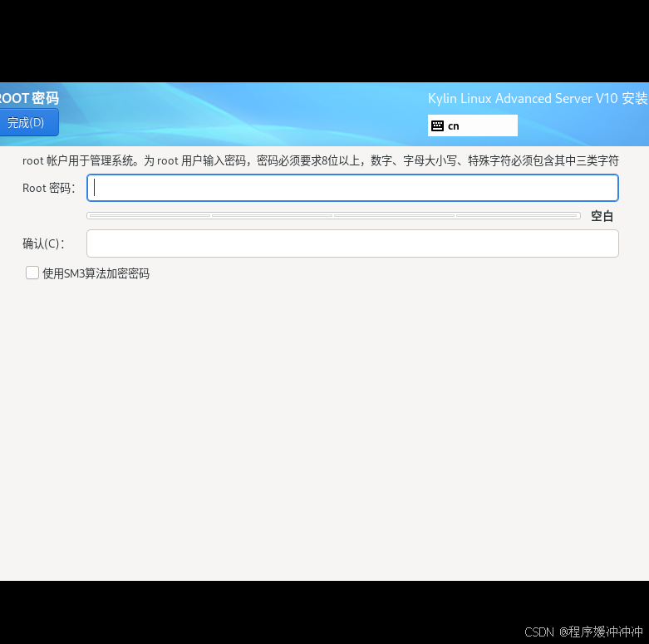Click the Root 密码: field label

tap(49, 188)
